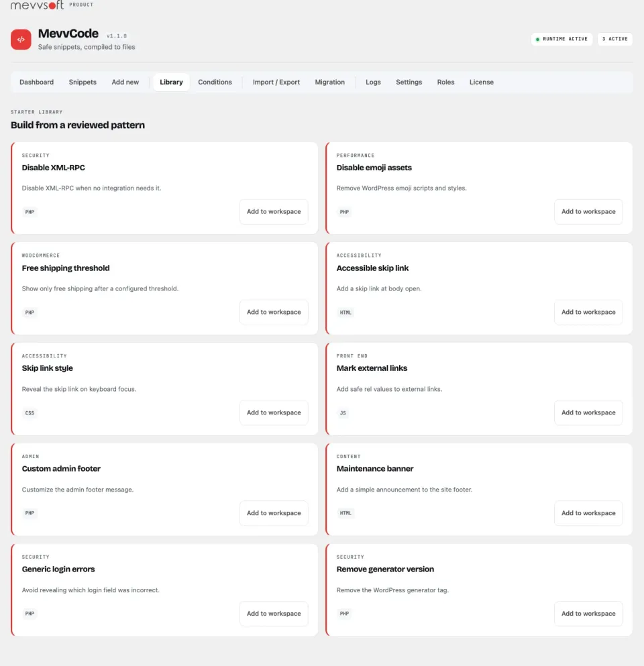Select the Library tab

coord(171,82)
